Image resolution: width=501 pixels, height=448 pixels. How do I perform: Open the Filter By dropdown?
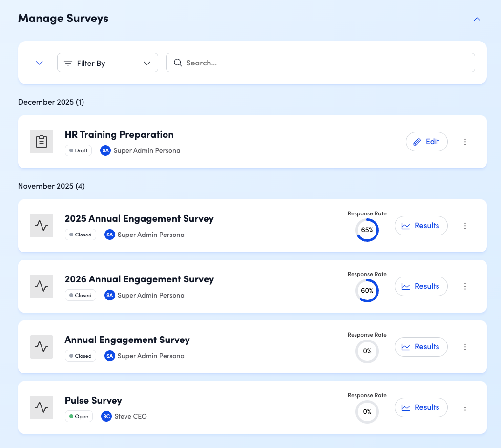(x=107, y=63)
